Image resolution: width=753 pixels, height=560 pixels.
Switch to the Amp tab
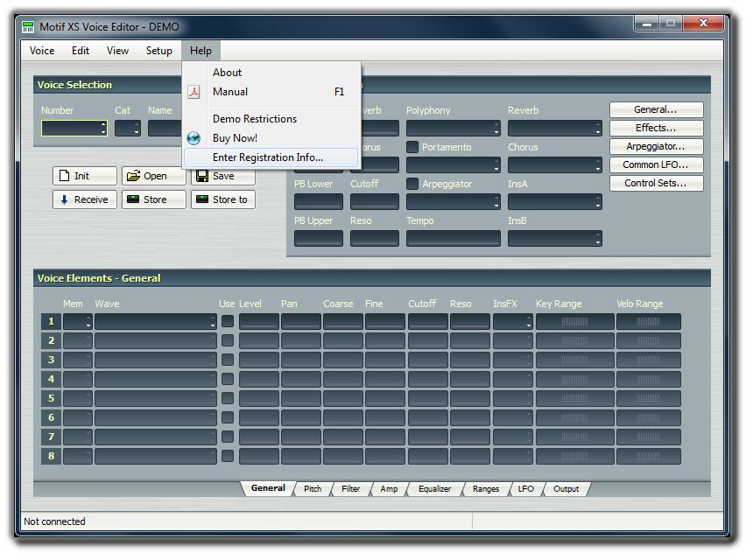point(389,489)
